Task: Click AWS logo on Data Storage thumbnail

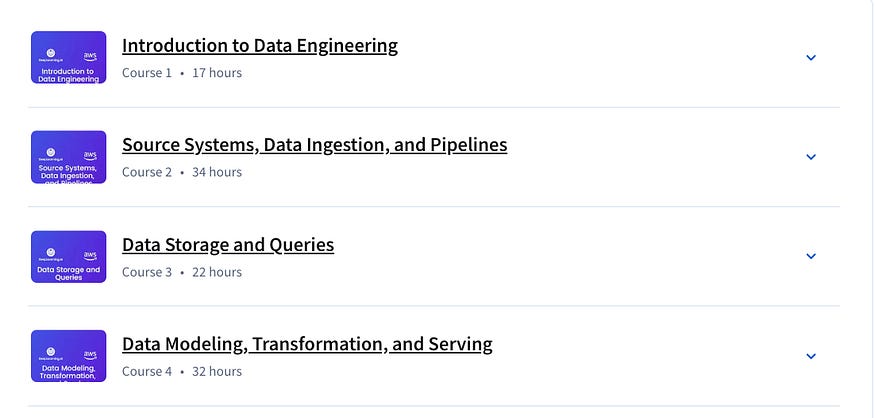Action: coord(90,255)
